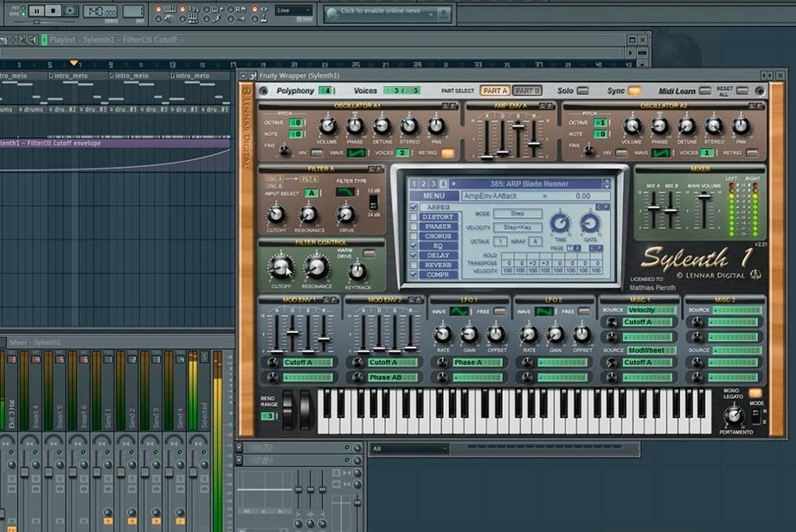Disable the EQ effect checkbox
Screen dimensions: 796x532
414,246
